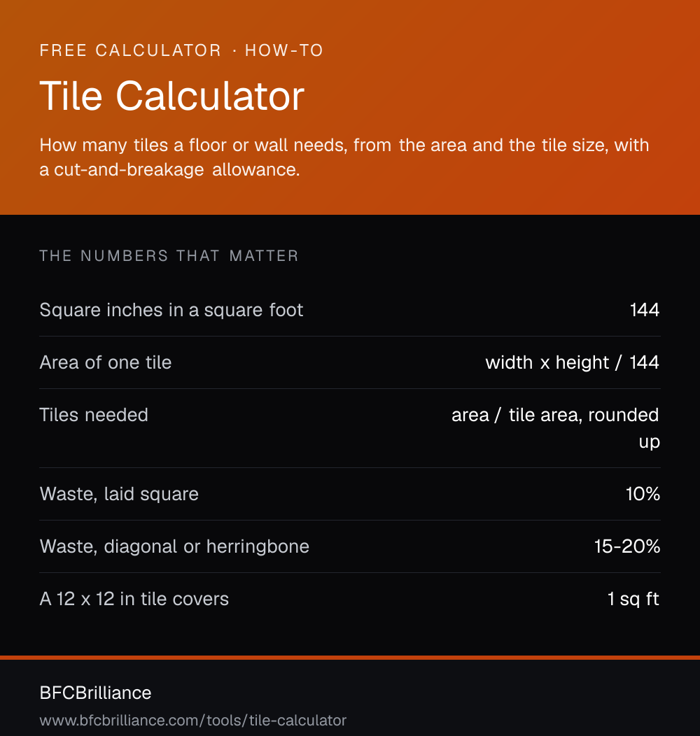Select the A 12 x 12 in tile covers label
This screenshot has width=700, height=736.
click(x=134, y=599)
